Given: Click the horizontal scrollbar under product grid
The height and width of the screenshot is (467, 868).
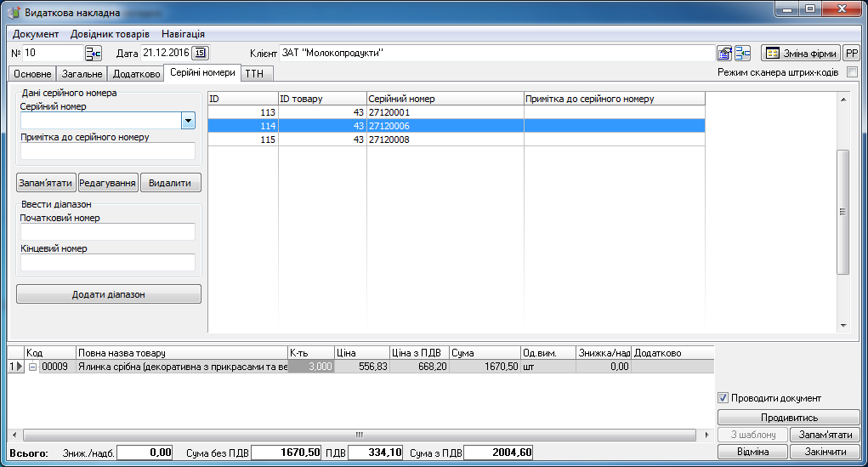Looking at the screenshot, I should click(357, 435).
